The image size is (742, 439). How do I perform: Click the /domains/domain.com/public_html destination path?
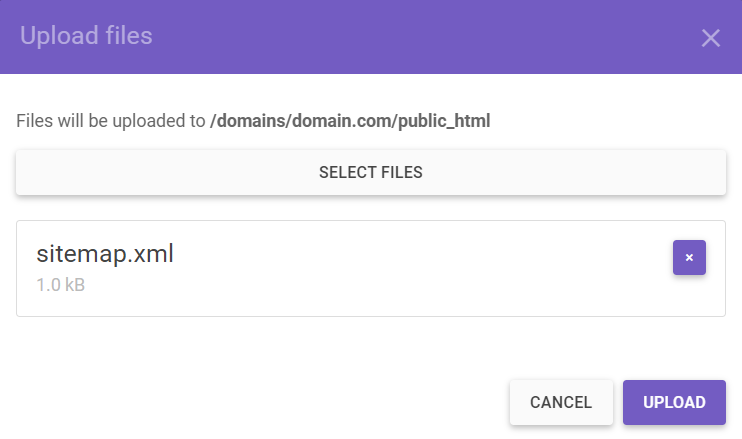click(350, 122)
